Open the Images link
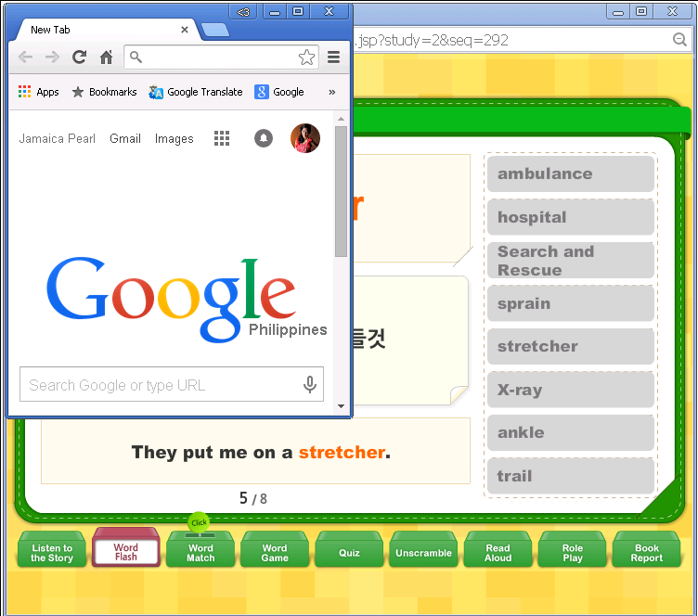 click(x=174, y=139)
